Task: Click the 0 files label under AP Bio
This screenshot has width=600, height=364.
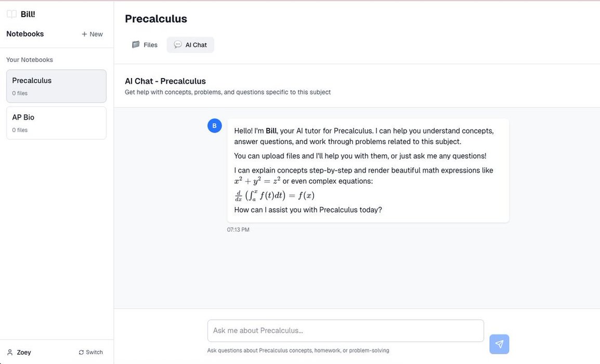Action: (x=20, y=131)
